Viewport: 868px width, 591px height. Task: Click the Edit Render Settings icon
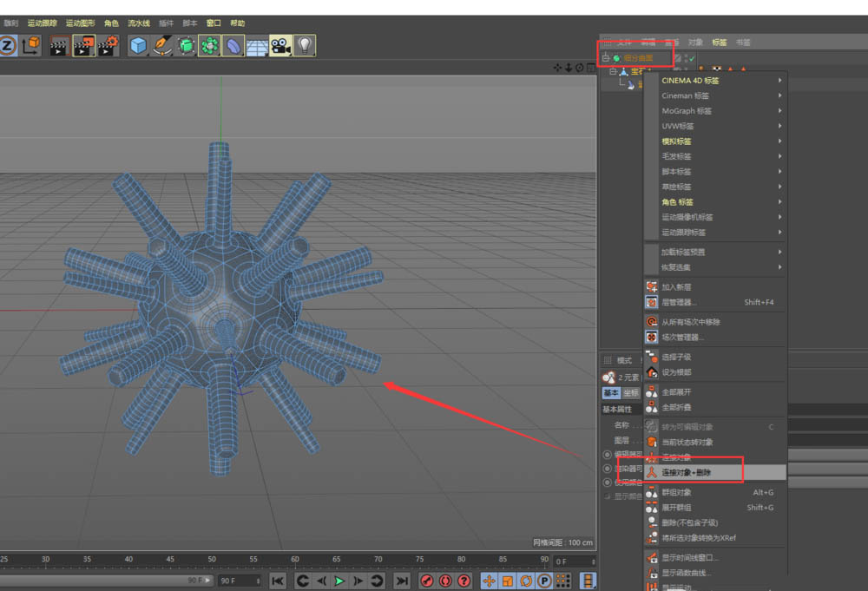(108, 46)
